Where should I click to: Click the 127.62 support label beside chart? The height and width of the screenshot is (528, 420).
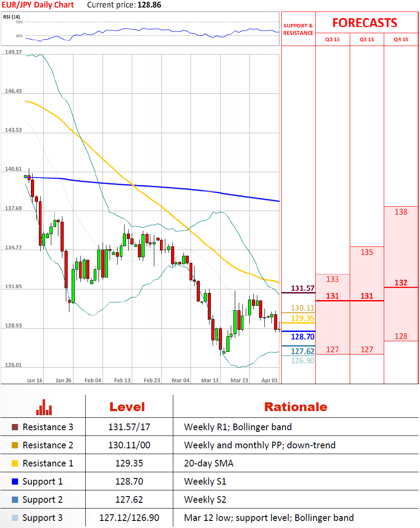click(x=303, y=351)
